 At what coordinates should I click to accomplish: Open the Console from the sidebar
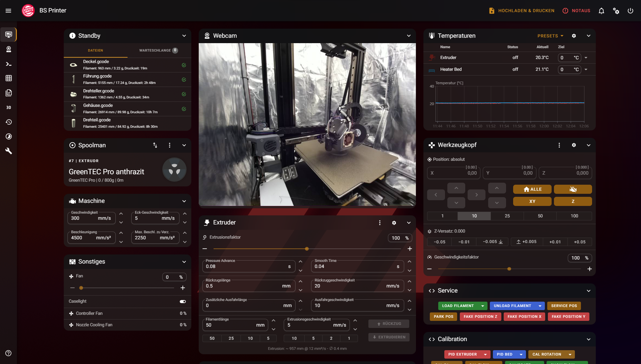coord(8,64)
